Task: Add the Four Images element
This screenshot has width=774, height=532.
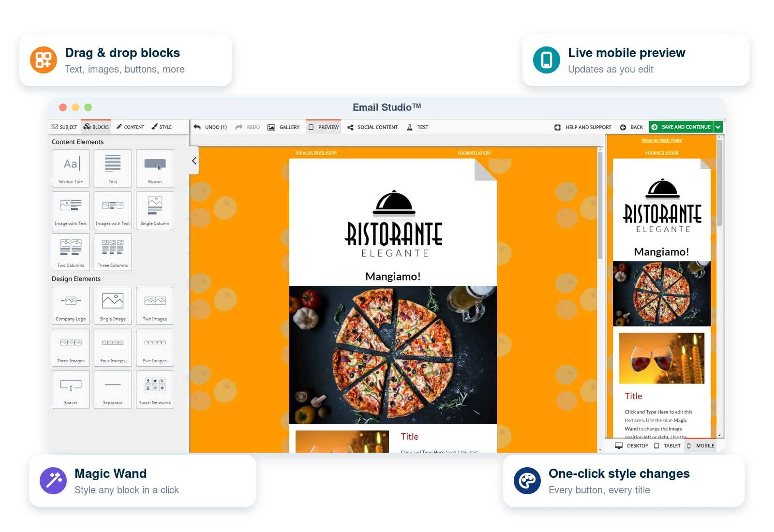Action: click(x=113, y=348)
